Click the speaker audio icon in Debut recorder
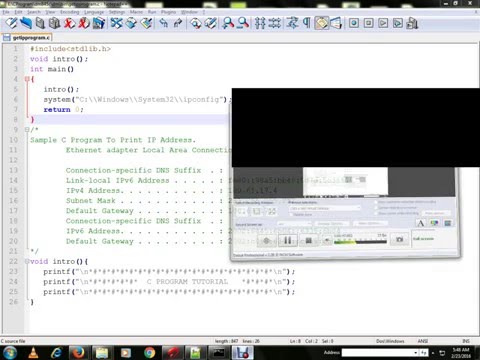Viewport: 480px width, 360px height. click(327, 240)
